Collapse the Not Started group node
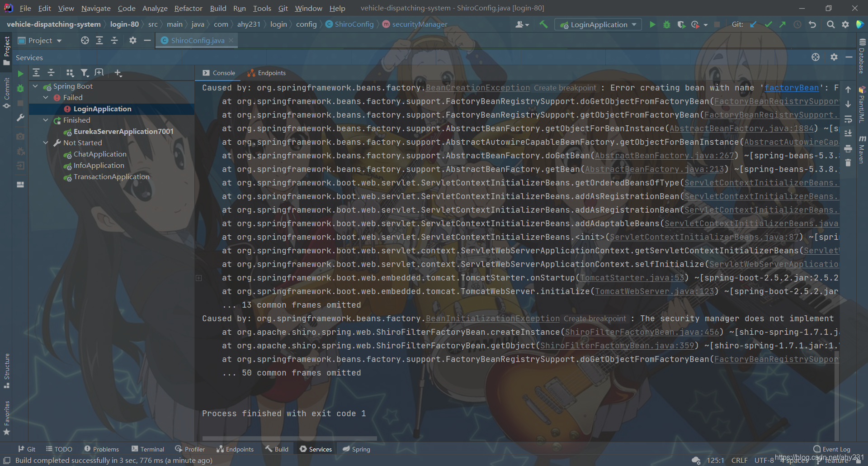This screenshot has height=466, width=868. (46, 143)
